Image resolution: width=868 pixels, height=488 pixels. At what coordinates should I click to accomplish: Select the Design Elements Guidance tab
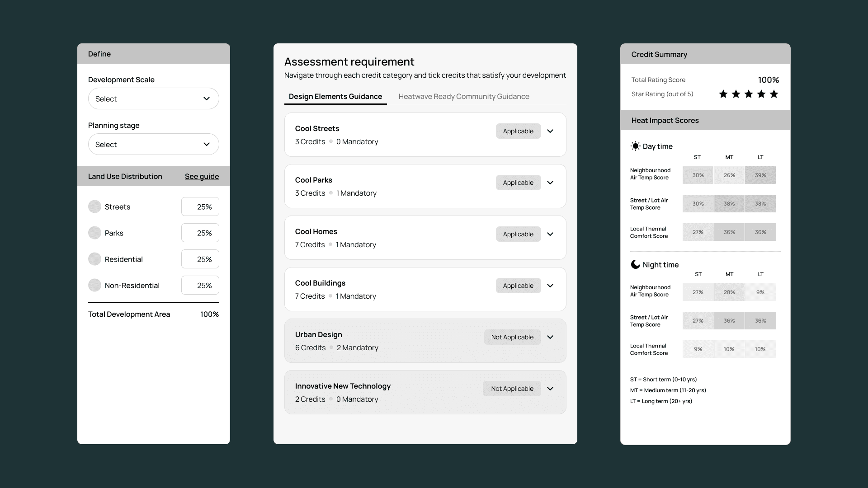335,96
